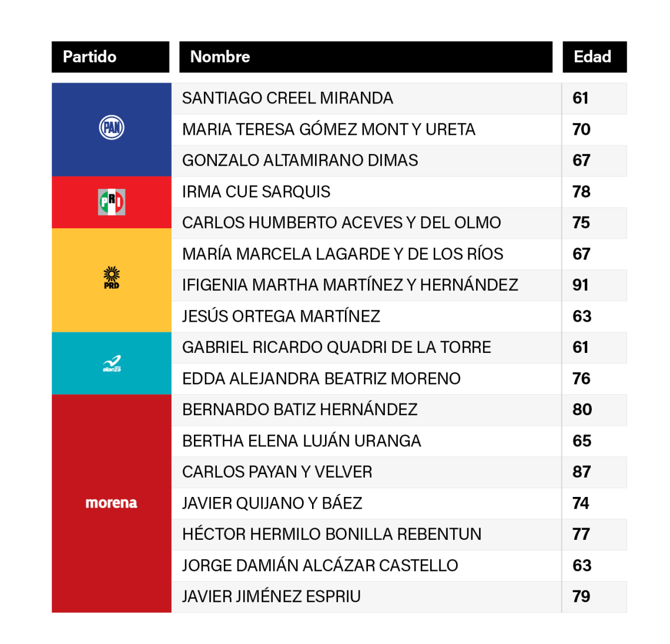The height and width of the screenshot is (644, 670).
Task: Select María Teresa Gómez Mont y Ureta
Action: coord(329,129)
